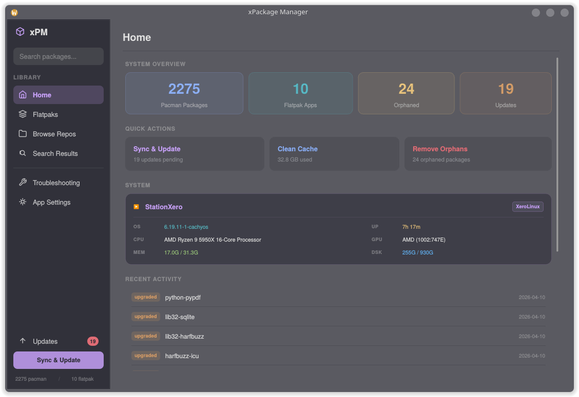This screenshot has width=579, height=397.
Task: Click the orange icon beside StationXero
Action: [x=136, y=207]
